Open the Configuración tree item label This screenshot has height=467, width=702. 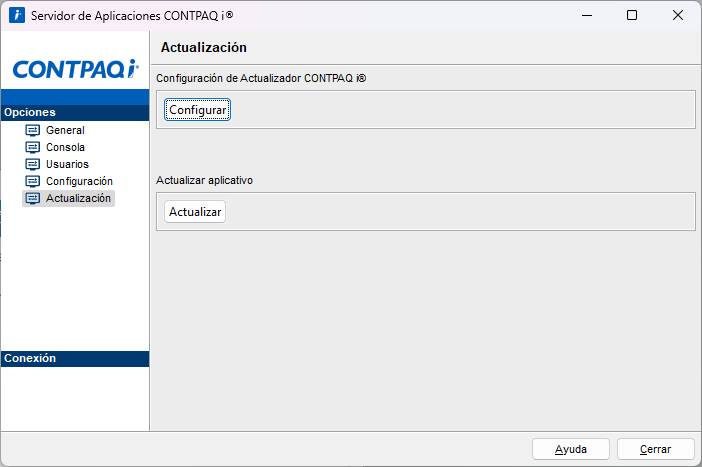79,181
